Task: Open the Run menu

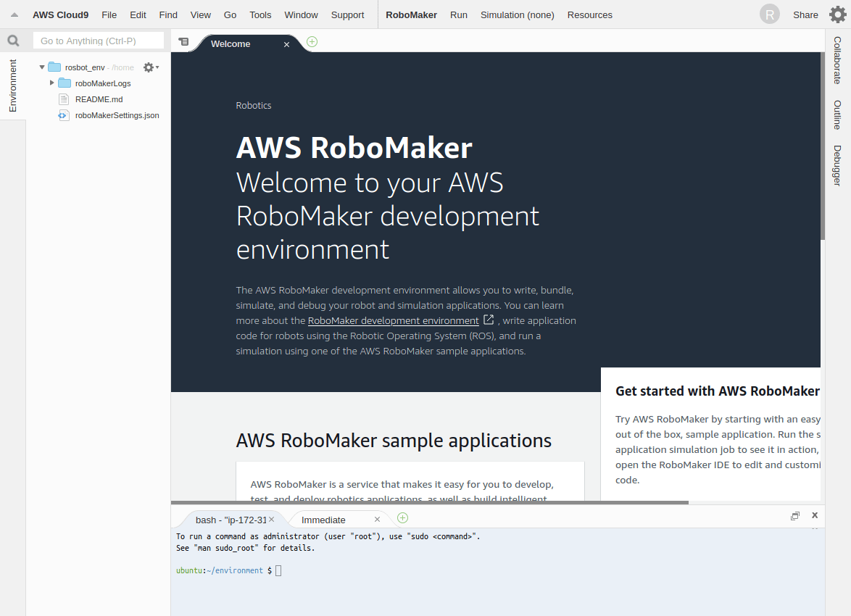Action: (x=459, y=15)
